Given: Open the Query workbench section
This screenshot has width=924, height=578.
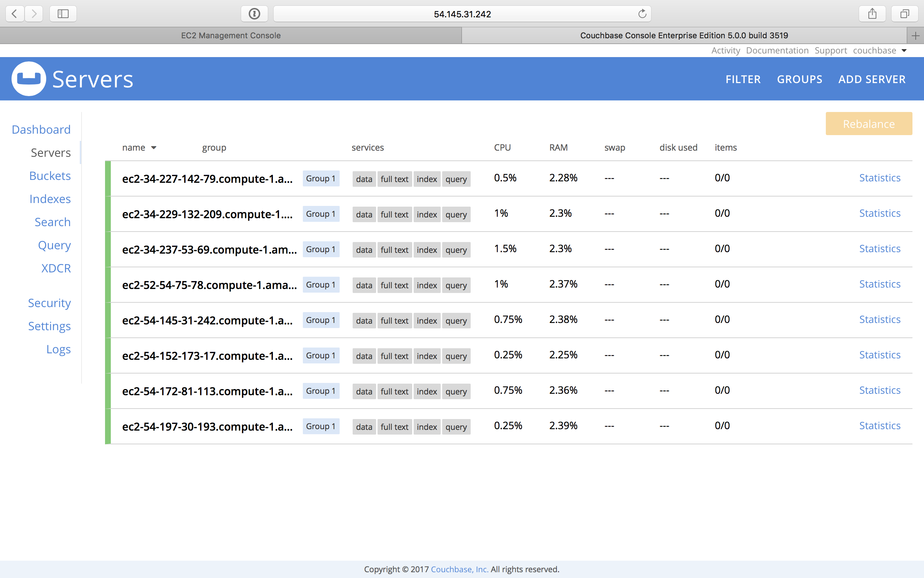Looking at the screenshot, I should [55, 245].
